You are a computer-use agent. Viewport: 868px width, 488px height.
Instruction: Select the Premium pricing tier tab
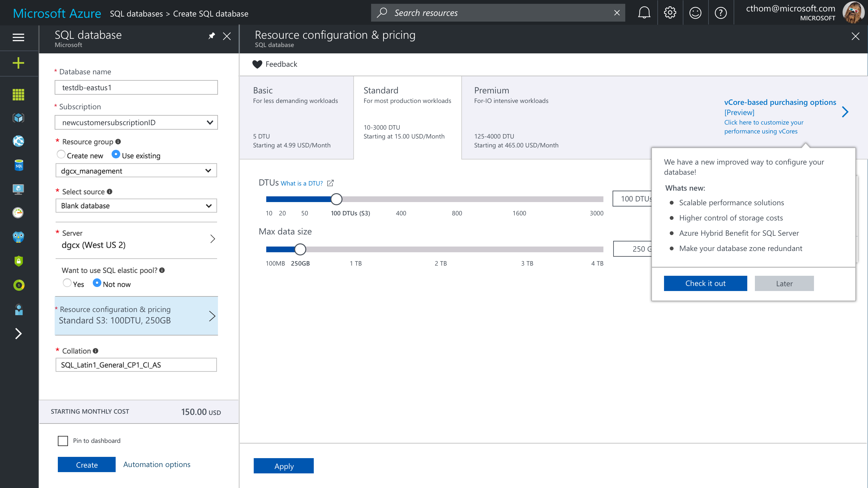(x=516, y=118)
